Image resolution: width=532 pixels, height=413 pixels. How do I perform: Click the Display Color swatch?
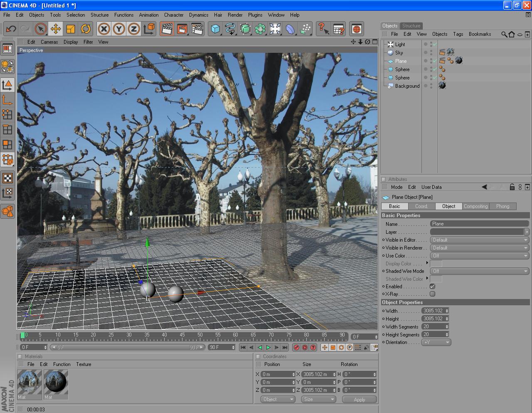coord(436,264)
